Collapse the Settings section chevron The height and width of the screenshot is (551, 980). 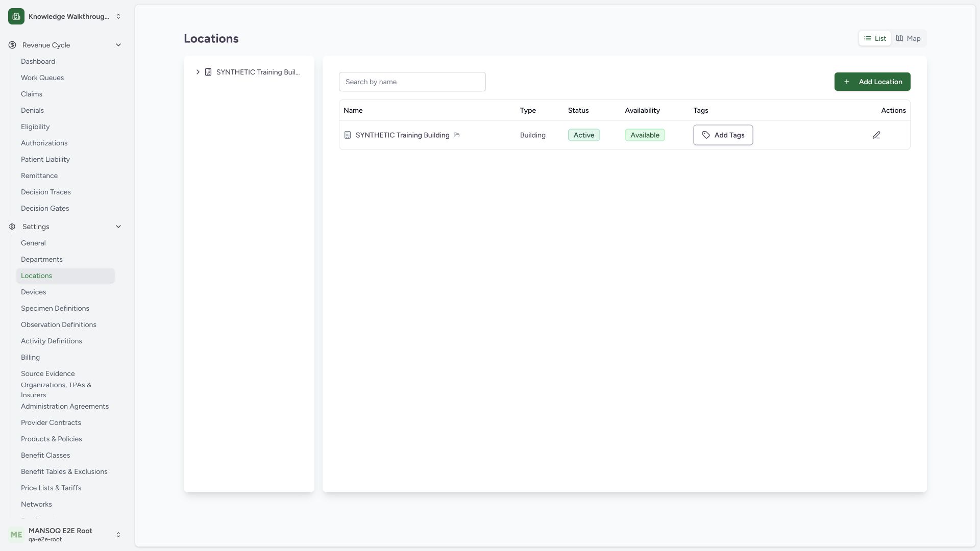pyautogui.click(x=118, y=227)
